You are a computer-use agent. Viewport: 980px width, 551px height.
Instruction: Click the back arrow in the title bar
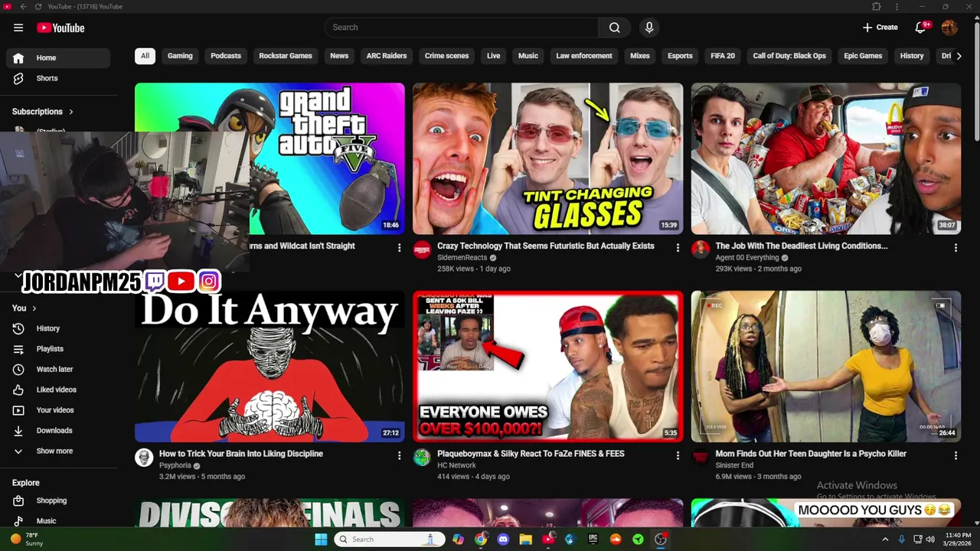pos(23,6)
